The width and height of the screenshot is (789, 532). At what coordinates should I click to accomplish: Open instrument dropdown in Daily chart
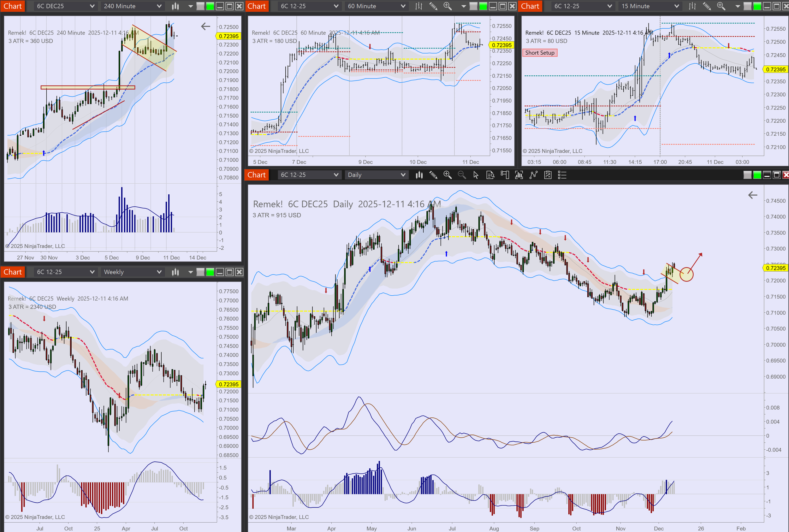[310, 175]
